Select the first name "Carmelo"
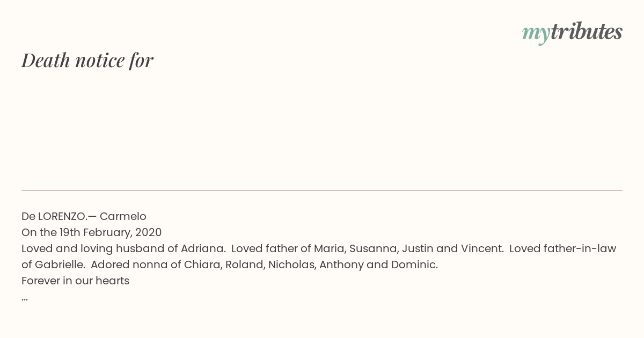 [123, 217]
